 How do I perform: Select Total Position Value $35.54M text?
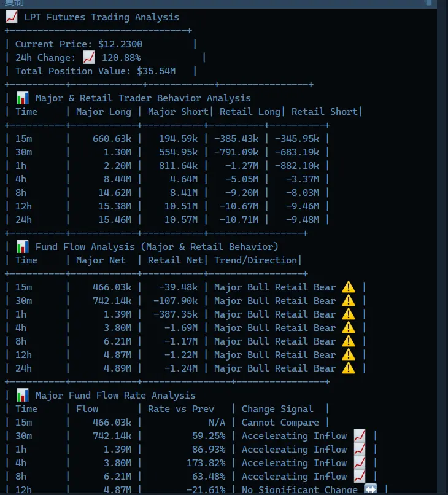point(96,71)
